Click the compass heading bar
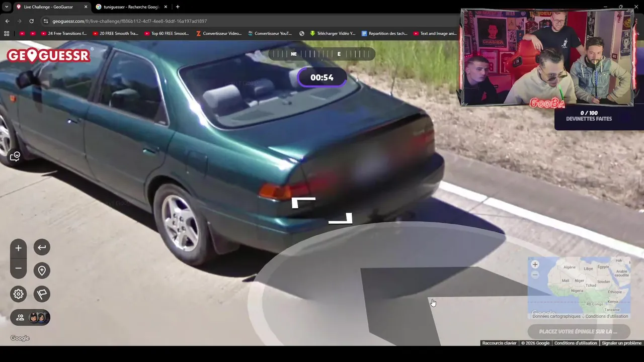Viewport: 644px width, 362px height. tap(322, 54)
